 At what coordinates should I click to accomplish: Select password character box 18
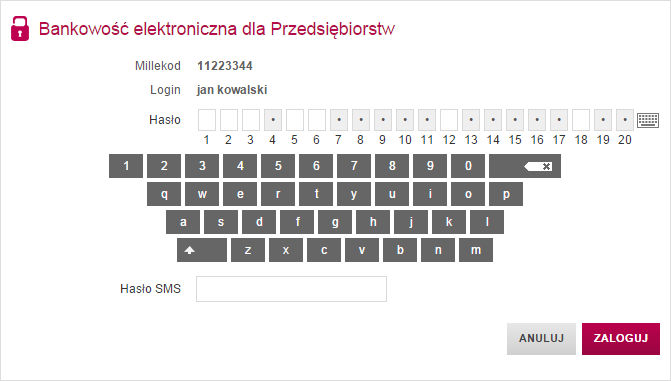pyautogui.click(x=581, y=120)
